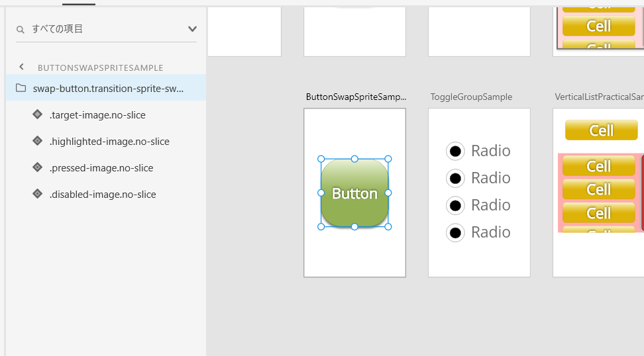Click the bottom-middle selection handle of Button
The height and width of the screenshot is (356, 644).
click(x=354, y=227)
